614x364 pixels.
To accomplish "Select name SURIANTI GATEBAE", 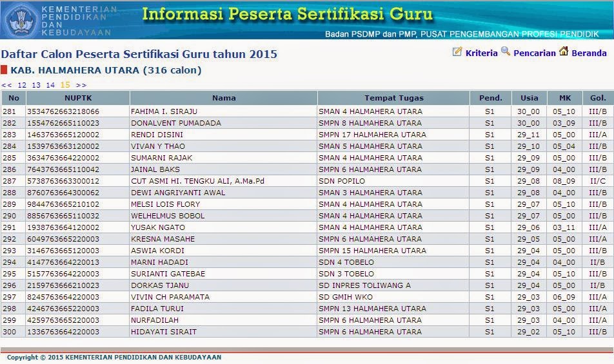I will pyautogui.click(x=168, y=274).
